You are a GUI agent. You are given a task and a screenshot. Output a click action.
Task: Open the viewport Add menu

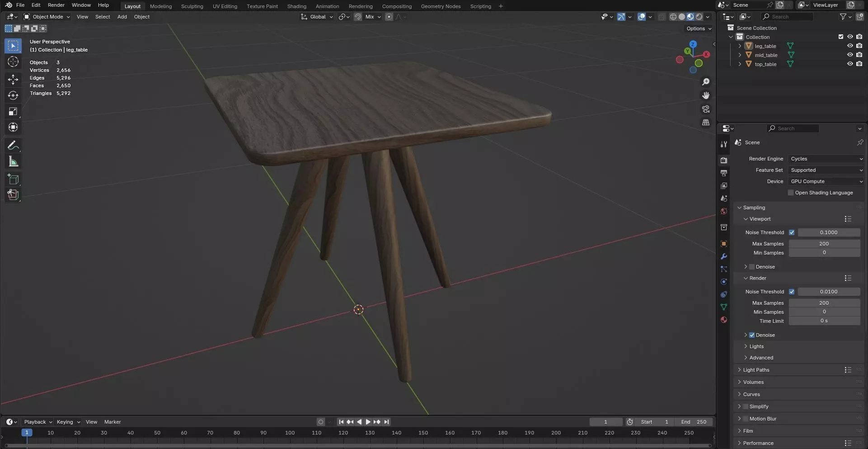pos(122,17)
